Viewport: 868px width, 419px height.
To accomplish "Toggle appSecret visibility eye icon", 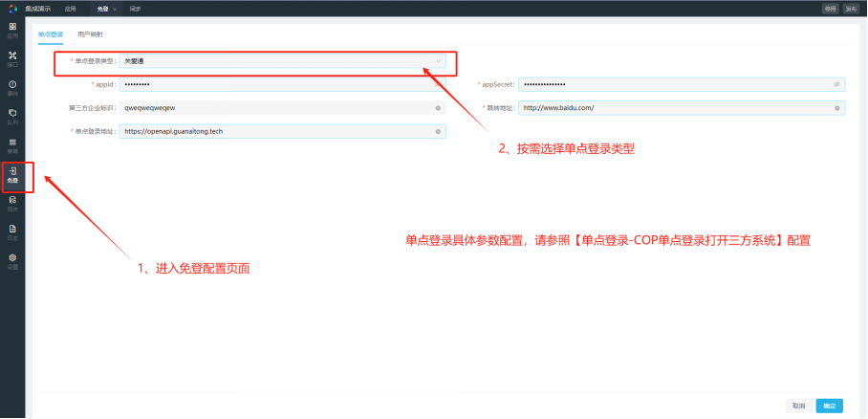I will pos(837,84).
